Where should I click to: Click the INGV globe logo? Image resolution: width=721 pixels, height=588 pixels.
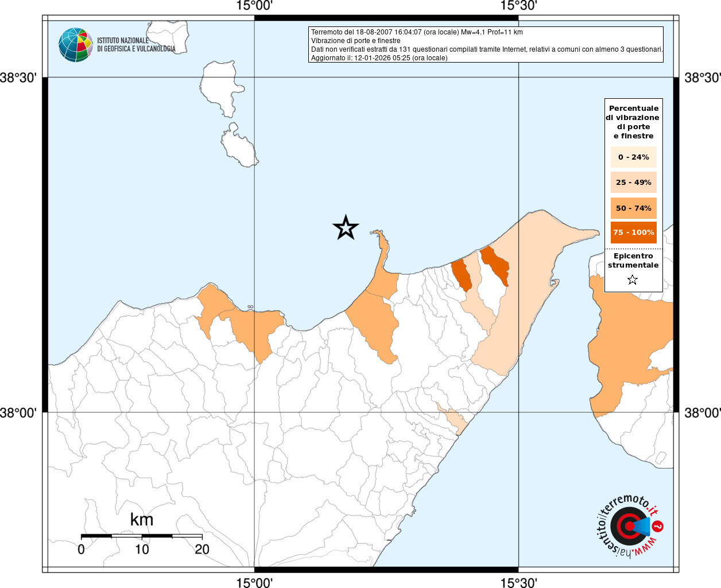click(75, 45)
